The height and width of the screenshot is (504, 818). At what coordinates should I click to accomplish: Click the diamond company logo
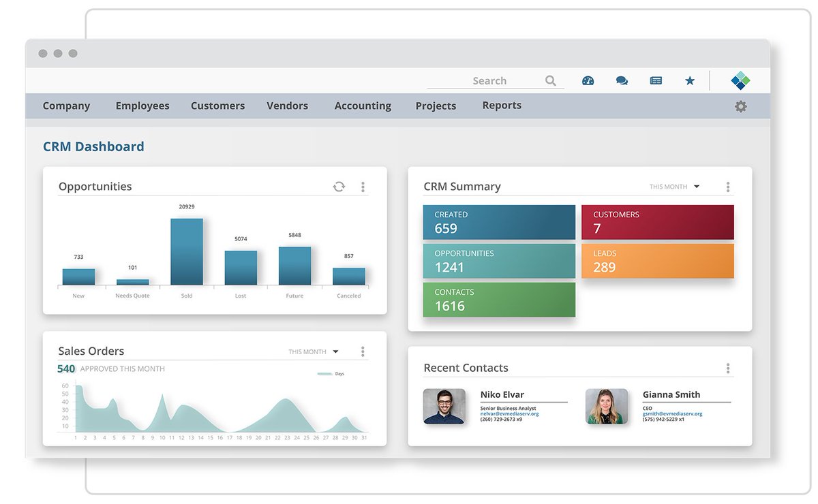coord(740,80)
